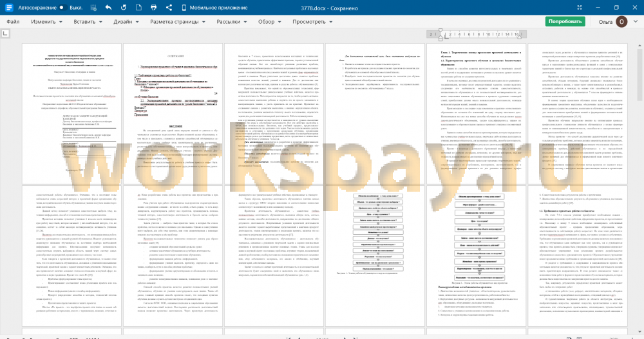This screenshot has height=339, width=644.
Task: Click the right indent marker on ruler
Action: coord(519,37)
